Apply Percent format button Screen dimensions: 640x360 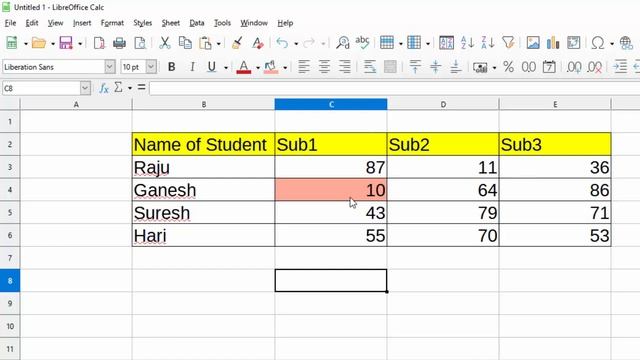pos(508,67)
